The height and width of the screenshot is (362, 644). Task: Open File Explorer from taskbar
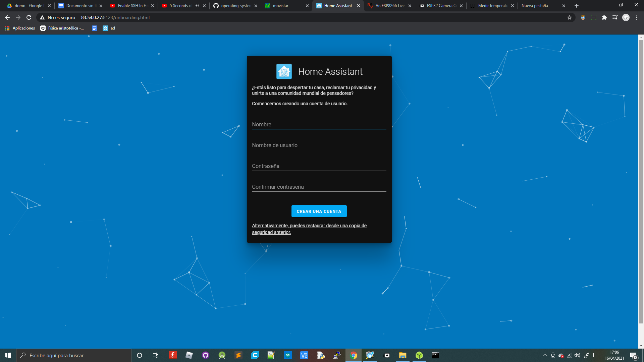(x=402, y=355)
